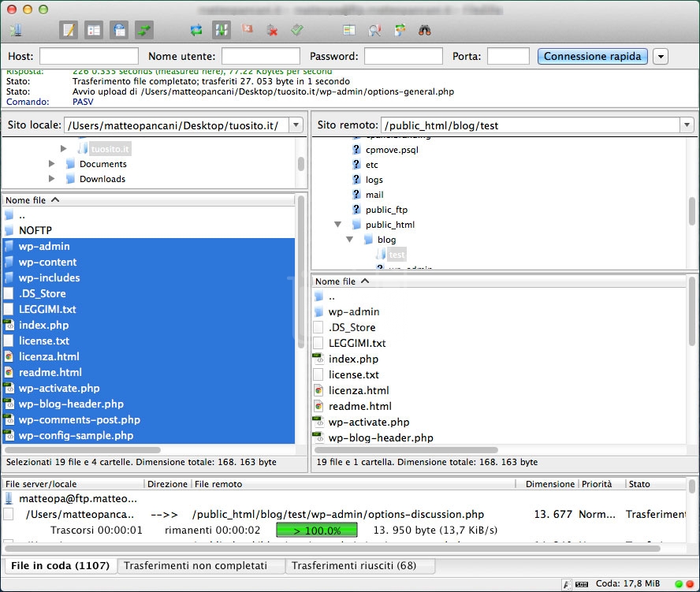Select public_ftp in the remote tree
700x592 pixels.
point(386,210)
